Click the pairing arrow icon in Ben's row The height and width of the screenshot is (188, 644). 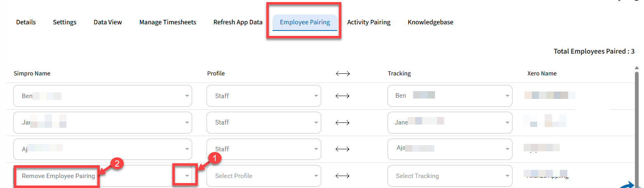[x=343, y=96]
